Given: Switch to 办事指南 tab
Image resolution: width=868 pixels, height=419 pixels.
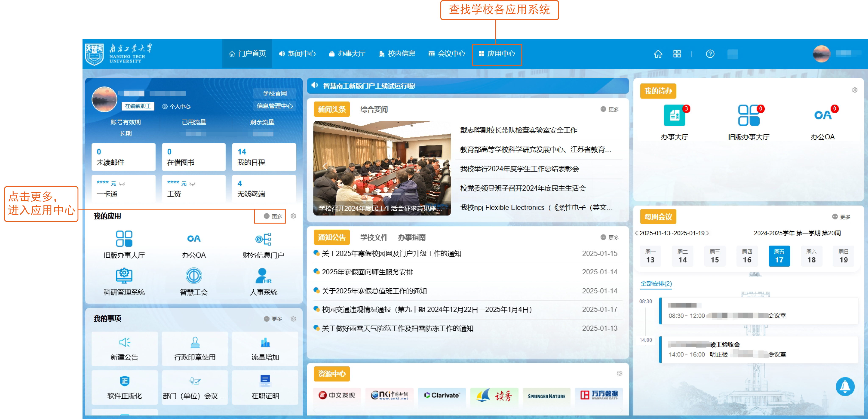Looking at the screenshot, I should point(412,238).
